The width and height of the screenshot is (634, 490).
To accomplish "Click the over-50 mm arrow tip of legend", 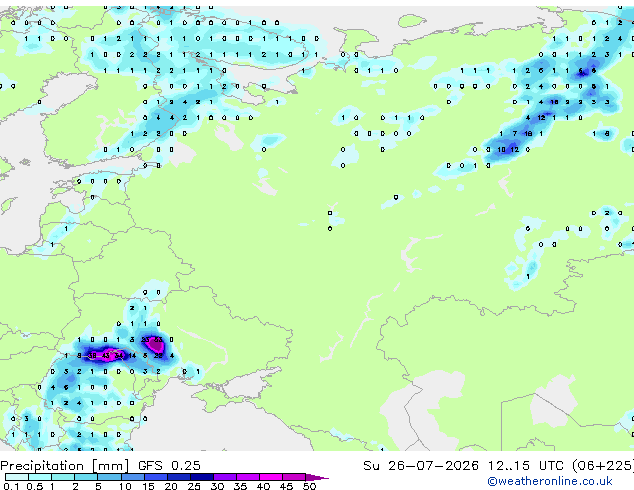I will point(317,477).
